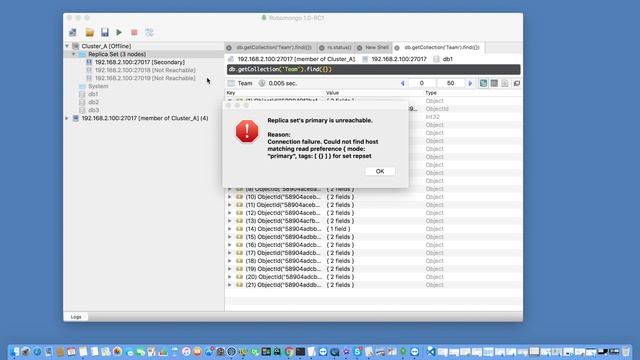Click the Value column header
Image resolution: width=640 pixels, height=360 pixels.
[x=332, y=93]
